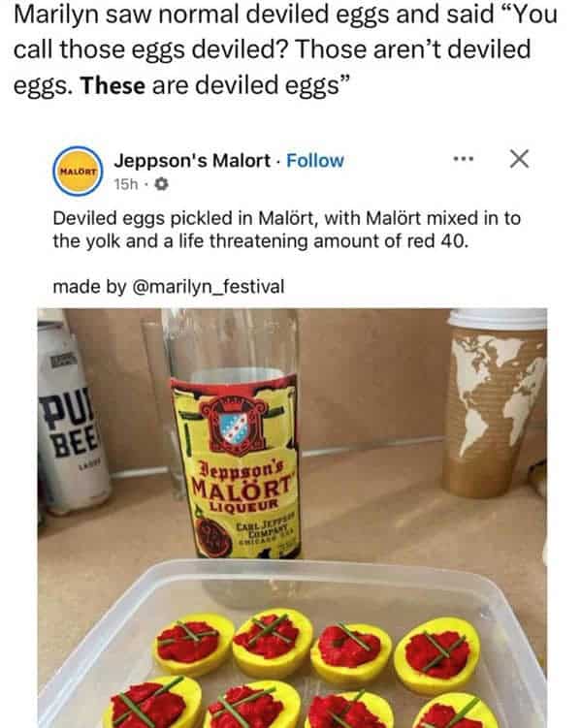Click the gear icon next to 15h
Viewport: 581px width, 728px height.
(161, 185)
